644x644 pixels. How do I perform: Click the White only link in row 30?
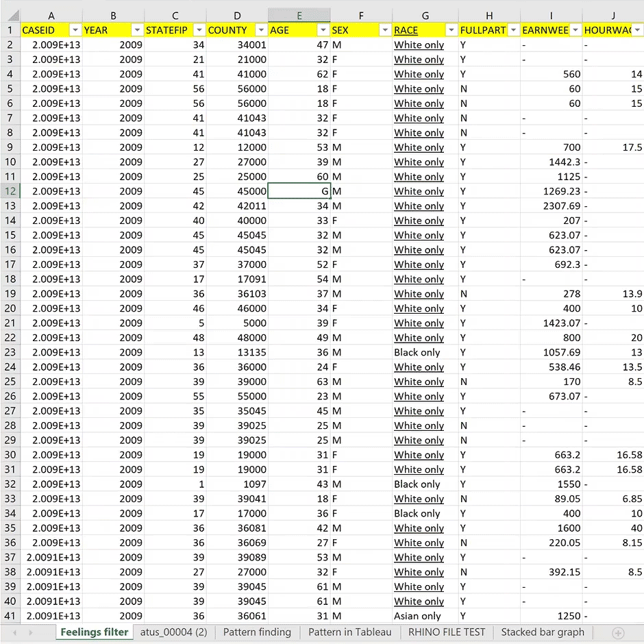tap(419, 455)
